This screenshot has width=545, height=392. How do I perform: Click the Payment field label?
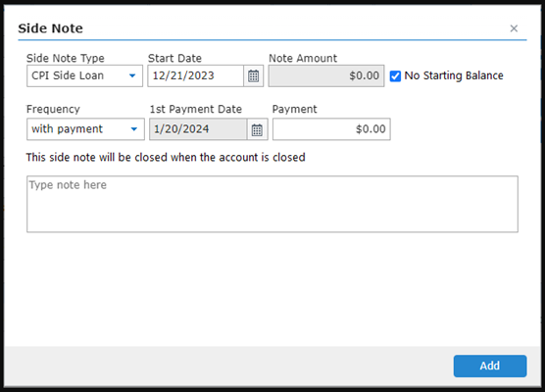(294, 109)
